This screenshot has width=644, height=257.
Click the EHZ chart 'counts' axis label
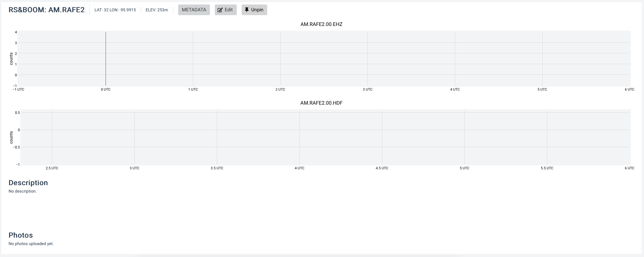point(11,59)
